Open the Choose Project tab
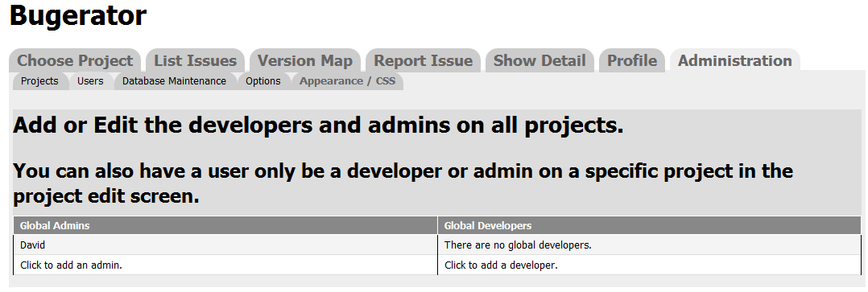The height and width of the screenshot is (292, 868). (x=75, y=60)
